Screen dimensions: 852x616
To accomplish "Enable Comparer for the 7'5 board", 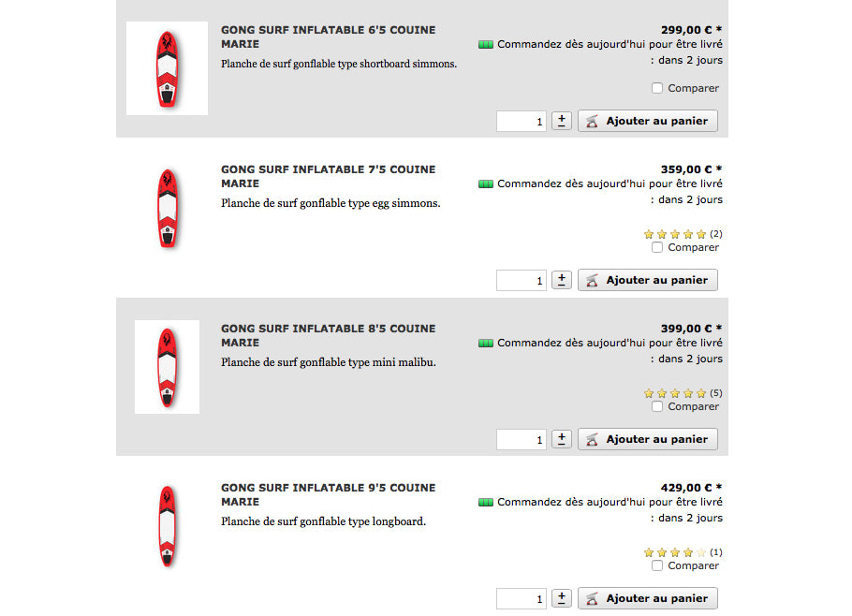I will pyautogui.click(x=657, y=247).
